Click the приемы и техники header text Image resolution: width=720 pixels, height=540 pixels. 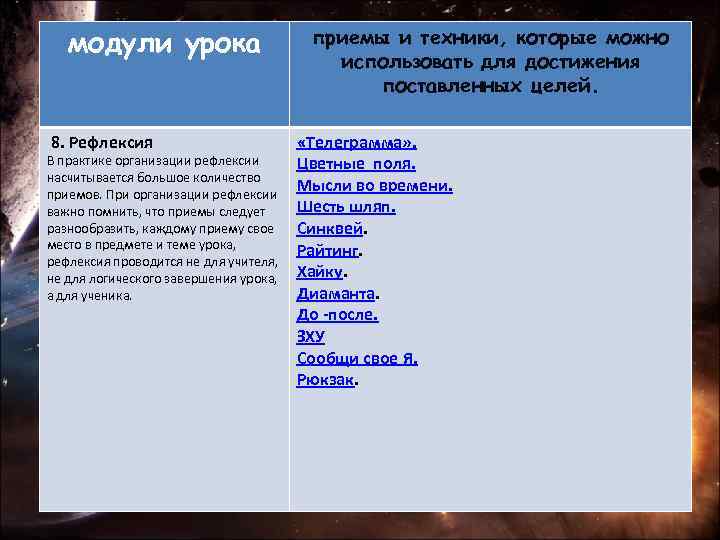(490, 62)
